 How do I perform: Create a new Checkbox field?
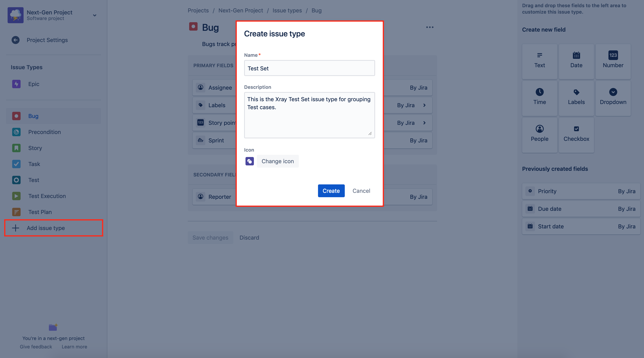click(576, 135)
